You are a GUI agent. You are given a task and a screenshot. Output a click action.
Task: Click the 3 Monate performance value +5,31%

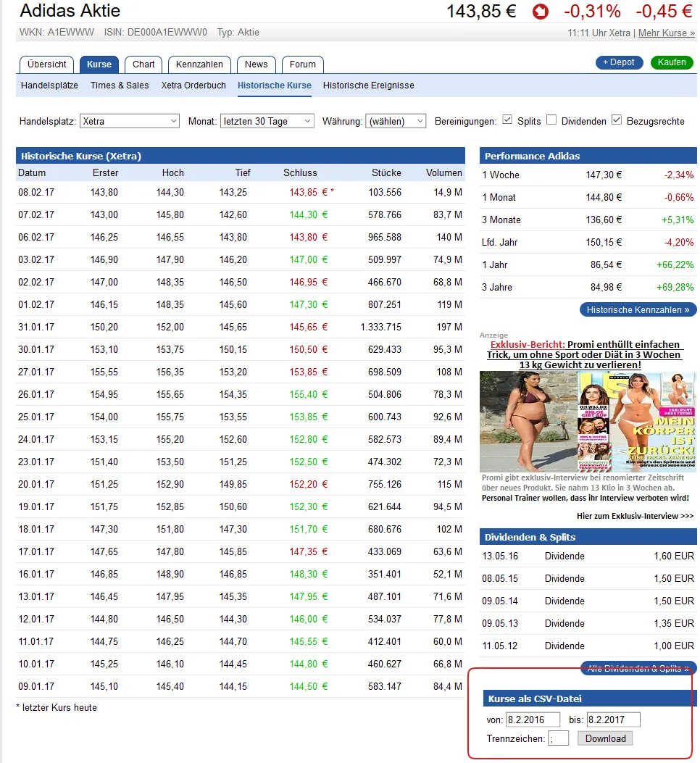pos(677,220)
